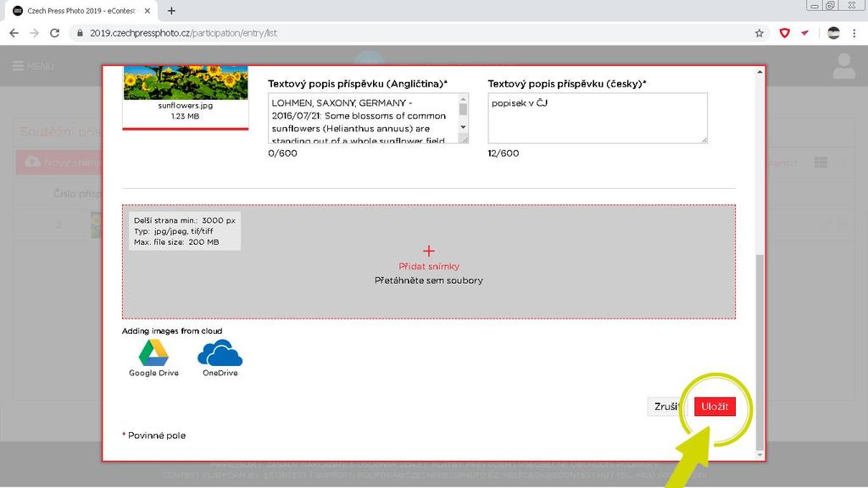Switch to grid view icon in background page
This screenshot has width=868, height=488.
pyautogui.click(x=821, y=162)
